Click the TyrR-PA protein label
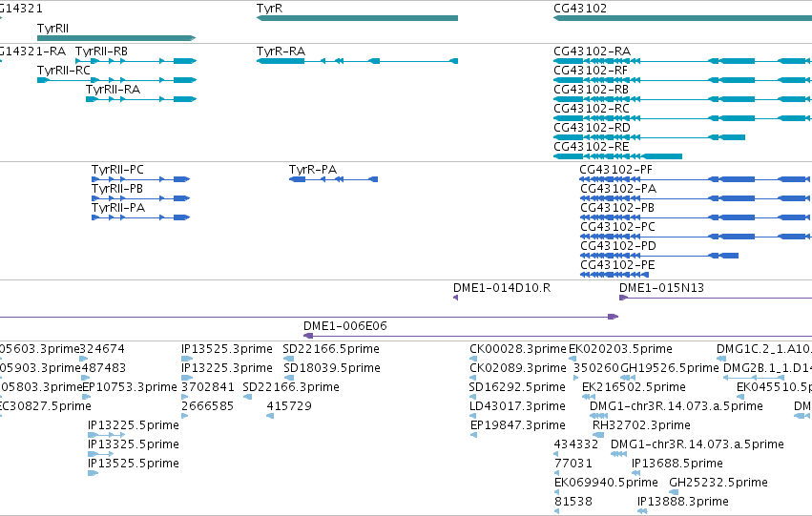 tap(313, 170)
